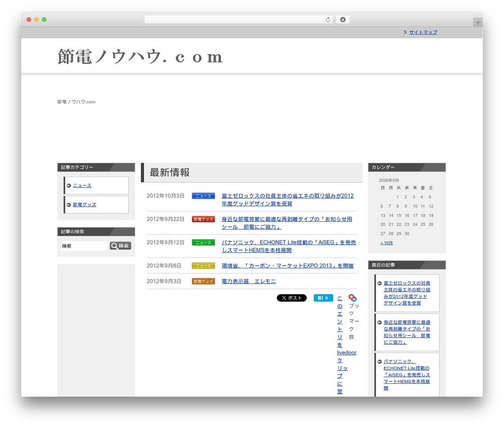Minimize the window with yellow button
The image size is (504, 427).
tap(37, 20)
